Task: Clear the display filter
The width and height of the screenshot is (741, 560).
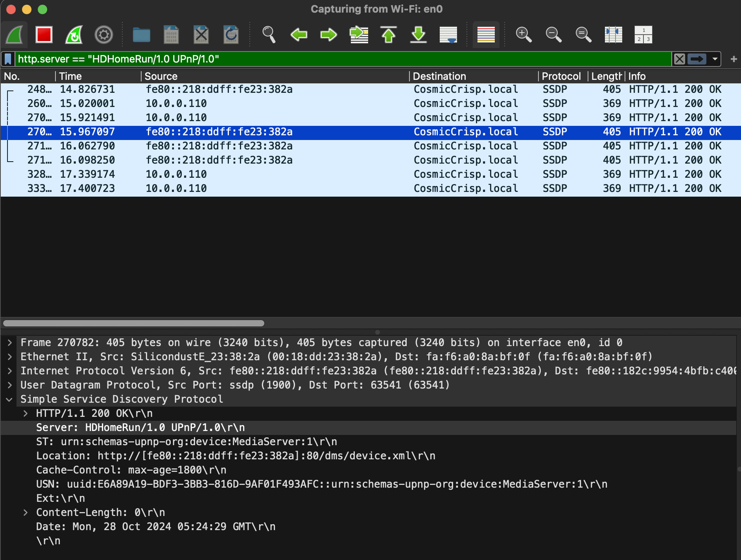Action: pyautogui.click(x=680, y=59)
